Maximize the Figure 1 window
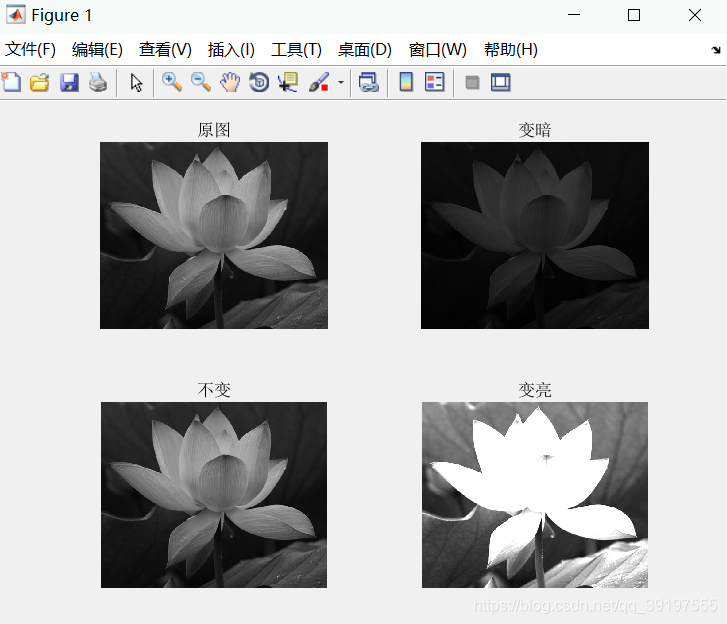This screenshot has height=624, width=727. pyautogui.click(x=634, y=15)
